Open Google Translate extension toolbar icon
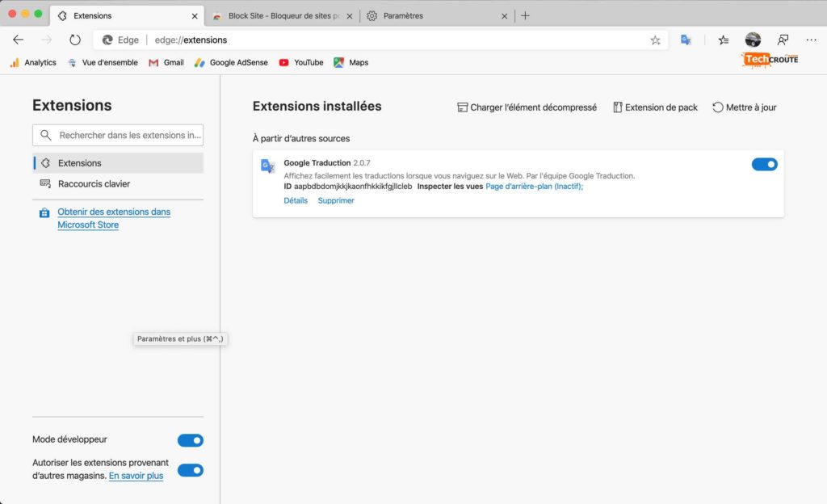Image resolution: width=827 pixels, height=504 pixels. [686, 40]
